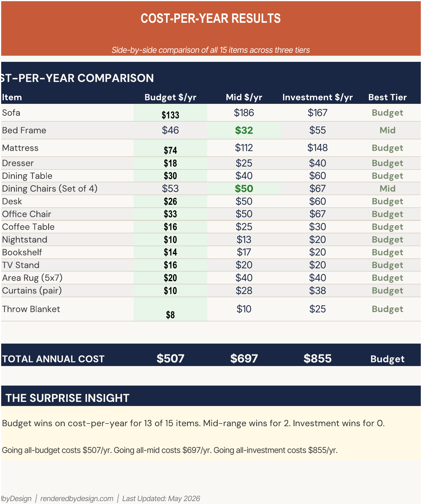
Task: Open the renderedbydesign.com footer link
Action: [77, 498]
